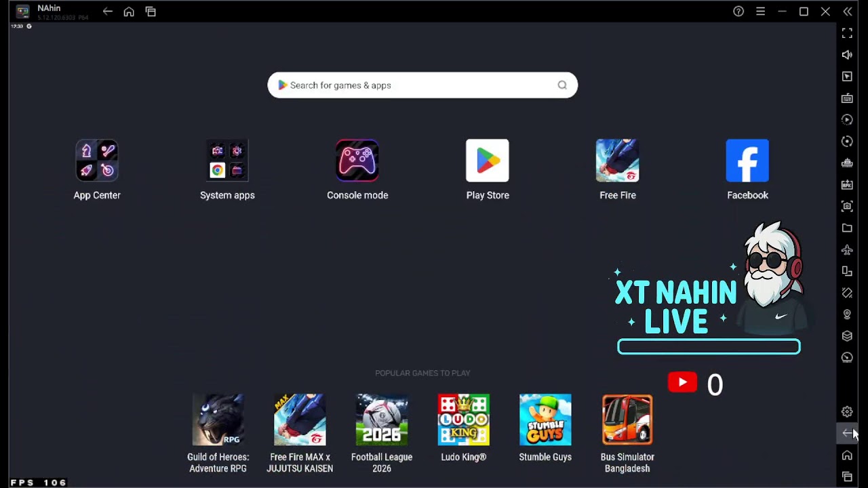Click the sync operations circle icon
This screenshot has height=488, width=868.
[x=847, y=142]
